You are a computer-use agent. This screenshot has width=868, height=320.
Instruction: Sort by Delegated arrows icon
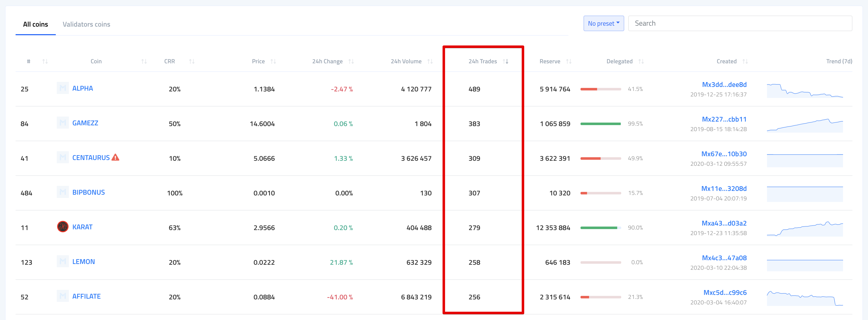coord(641,61)
